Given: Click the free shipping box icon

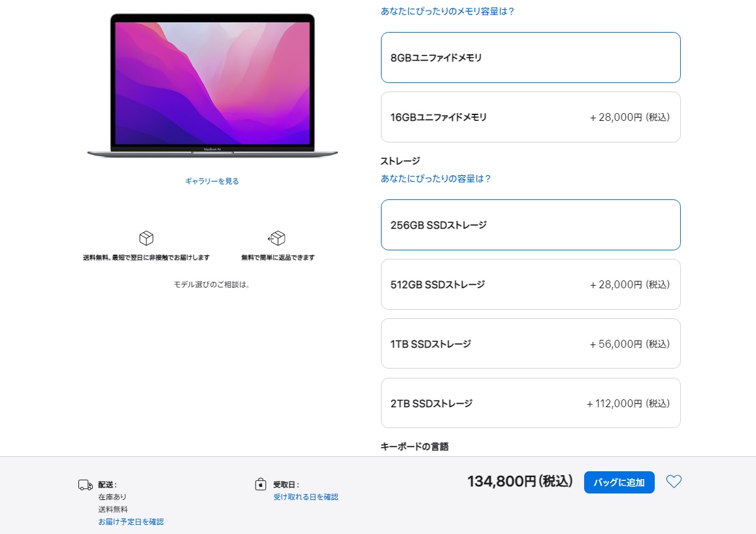Looking at the screenshot, I should pos(146,238).
